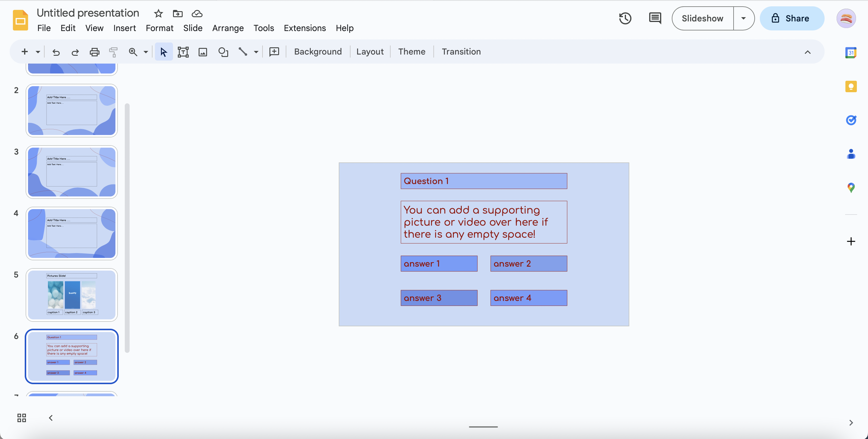Click the add comment toolbar icon
Image resolution: width=868 pixels, height=439 pixels.
coord(274,52)
